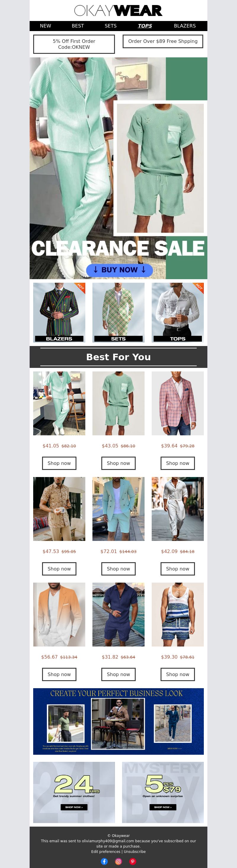The height and width of the screenshot is (868, 237).
Task: Click Shop now under $41.05 item
Action: pyautogui.click(x=59, y=463)
